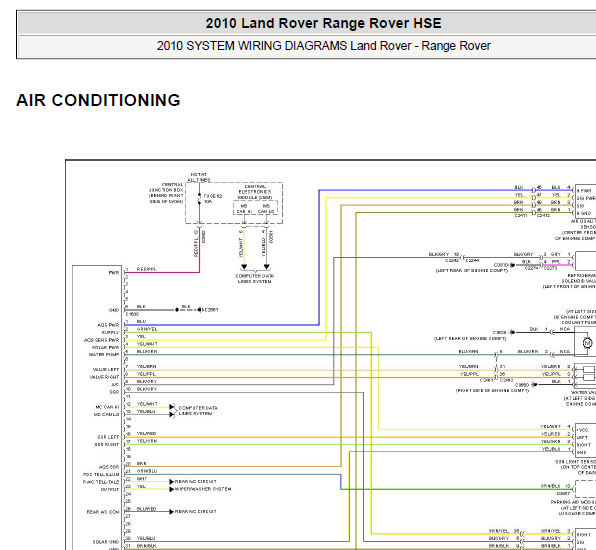Screen dimensions: 596x550
Task: Click 'CENTRAL ELECTRONICS MODULE (CEM)' label
Action: (x=255, y=192)
